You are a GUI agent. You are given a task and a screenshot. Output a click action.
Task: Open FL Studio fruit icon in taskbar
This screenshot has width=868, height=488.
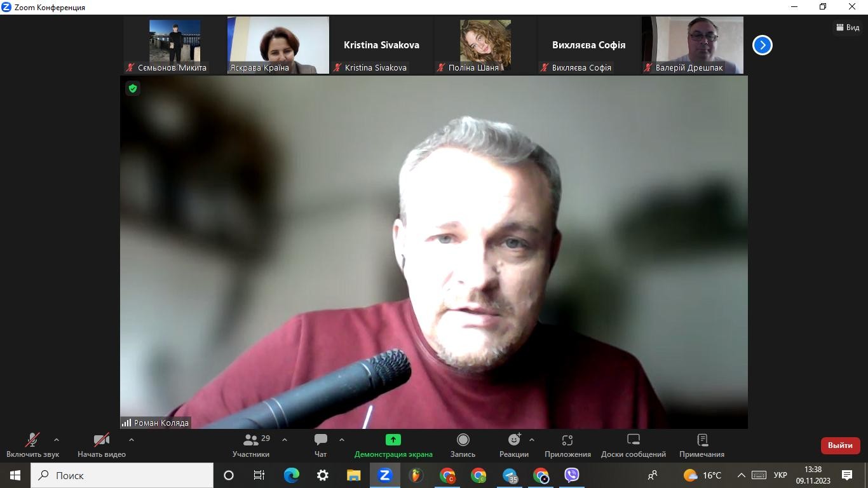(x=416, y=475)
